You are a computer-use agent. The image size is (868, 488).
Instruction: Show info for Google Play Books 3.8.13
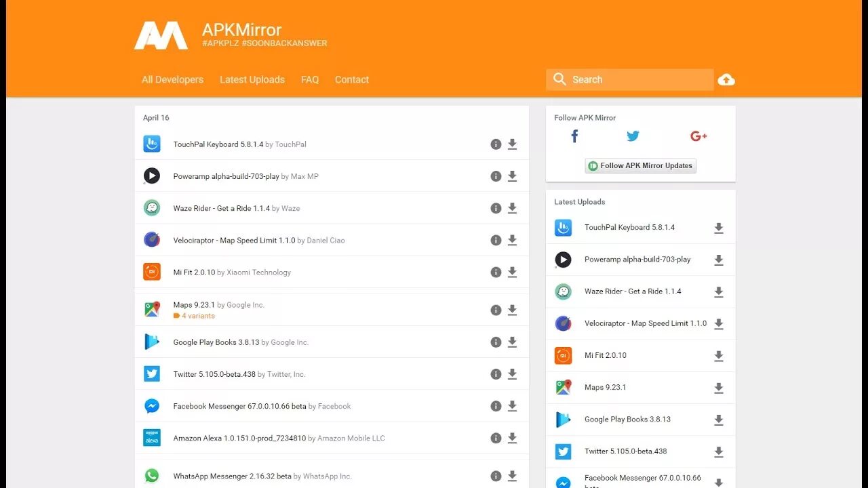coord(496,342)
